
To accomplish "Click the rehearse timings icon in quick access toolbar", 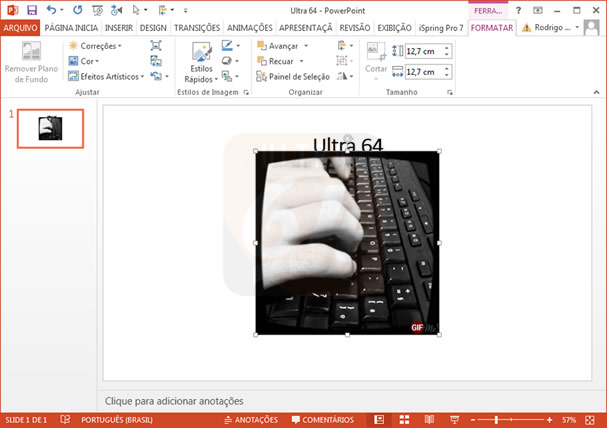I will click(116, 10).
